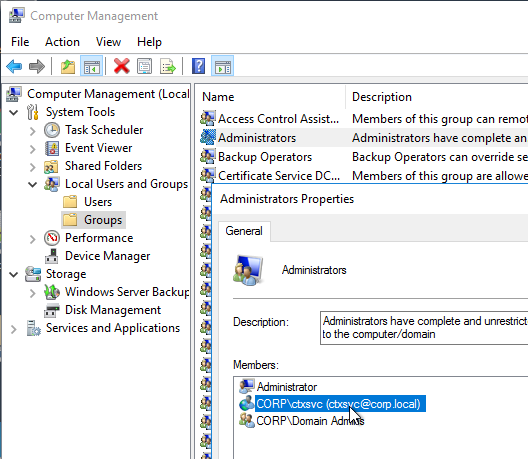The width and height of the screenshot is (528, 459).
Task: Select the Backup Operators group row
Action: (265, 157)
